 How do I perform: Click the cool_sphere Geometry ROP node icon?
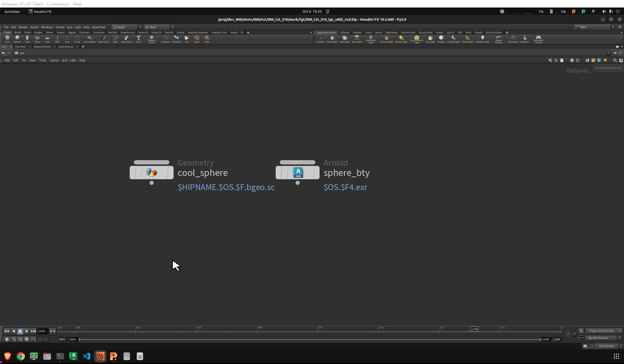pos(152,172)
